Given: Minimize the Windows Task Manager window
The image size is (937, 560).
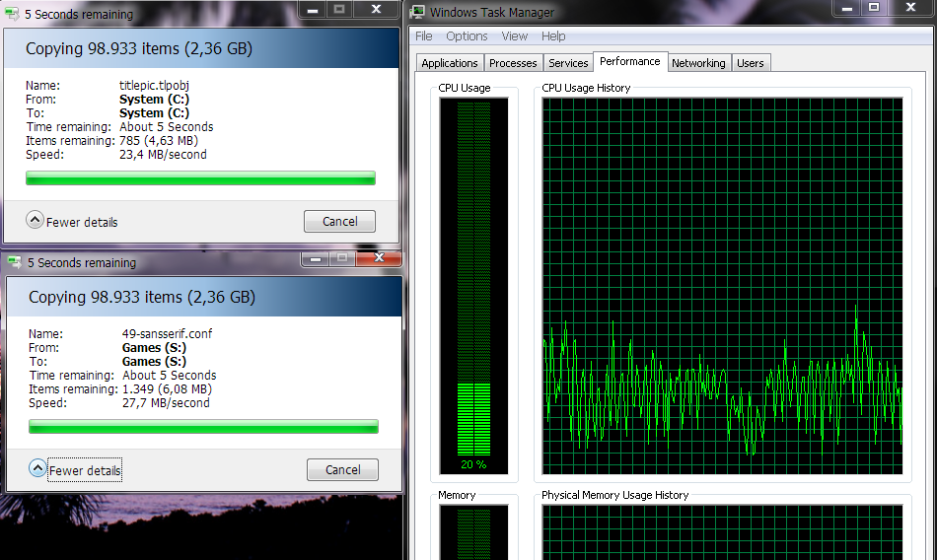Looking at the screenshot, I should (847, 8).
